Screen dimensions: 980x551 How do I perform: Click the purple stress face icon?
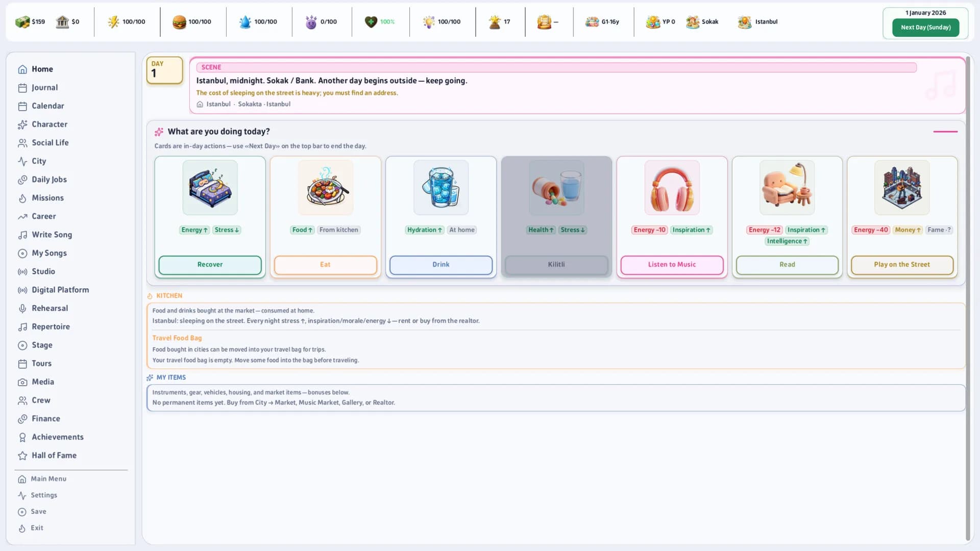point(311,21)
